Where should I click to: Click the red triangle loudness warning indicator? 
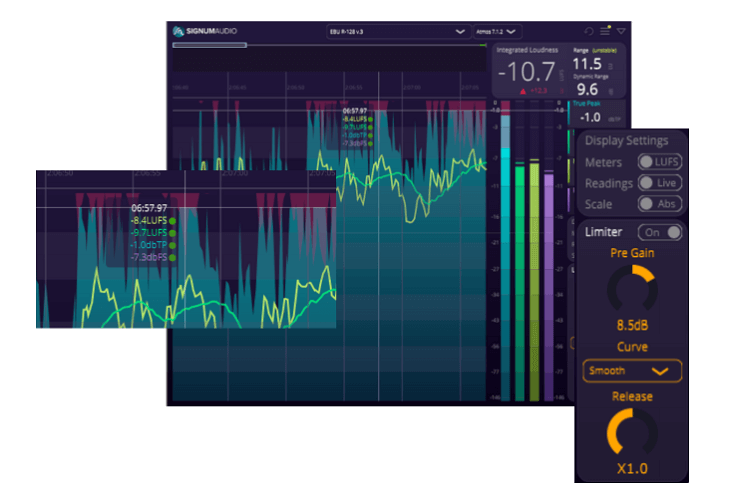524,90
